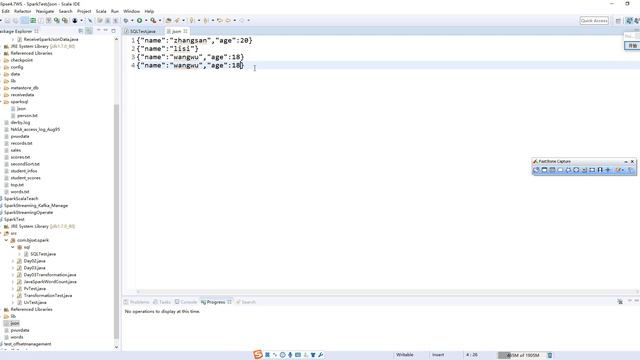Select the SparkStreaming_Kafka_Manage project
The image size is (640, 360).
36,205
